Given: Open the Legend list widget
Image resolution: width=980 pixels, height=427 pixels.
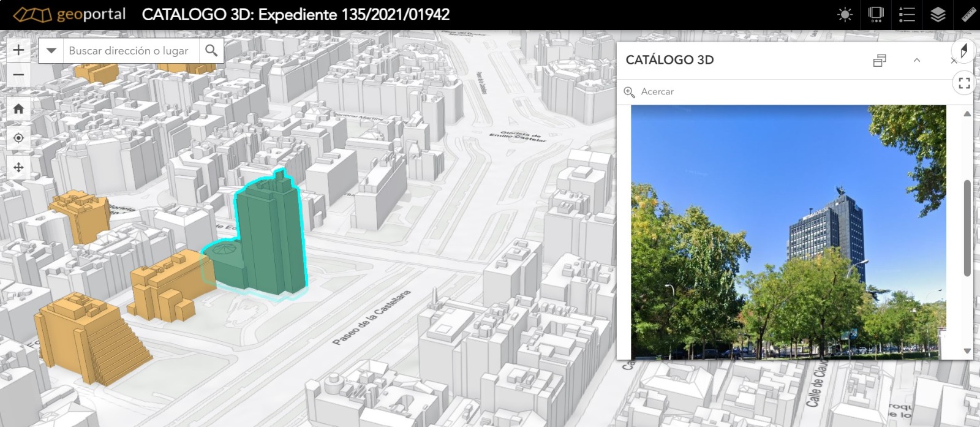Looking at the screenshot, I should coord(907,15).
